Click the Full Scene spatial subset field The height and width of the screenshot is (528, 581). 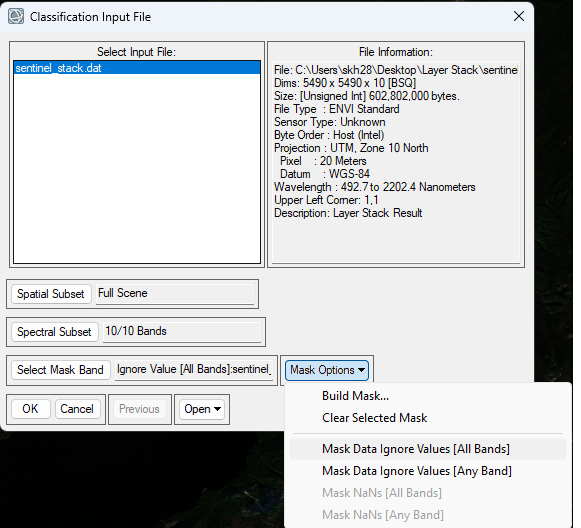tap(175, 294)
